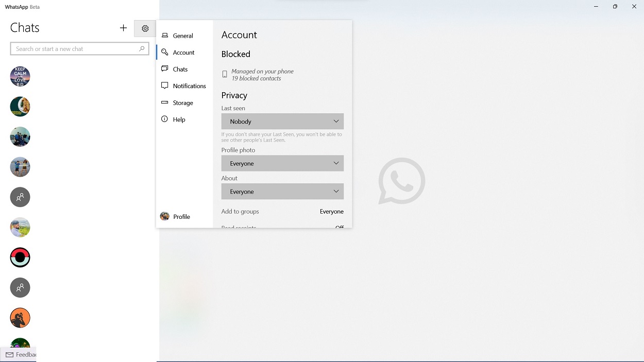Open the chat with indoor group photo avatar
Screen dimensions: 644x362
20,137
